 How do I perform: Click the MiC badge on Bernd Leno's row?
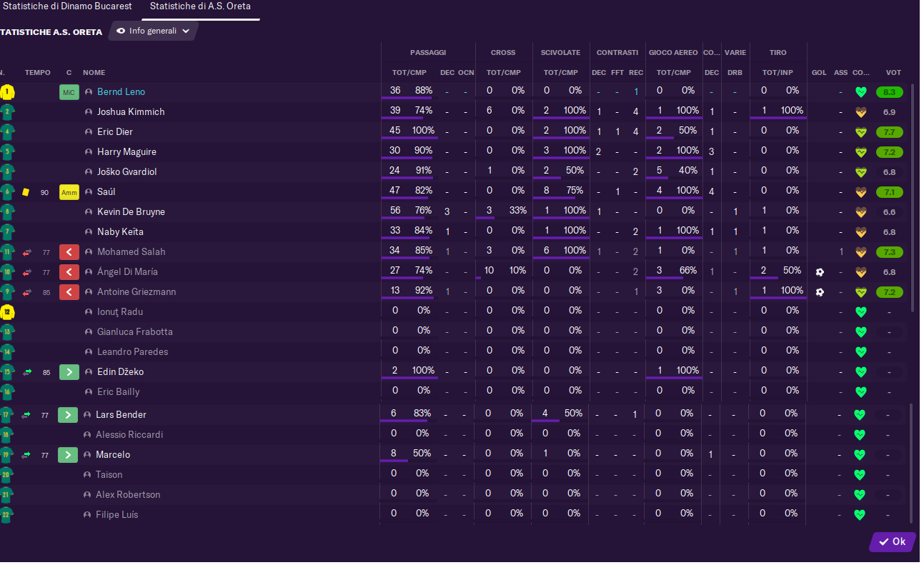tap(69, 92)
